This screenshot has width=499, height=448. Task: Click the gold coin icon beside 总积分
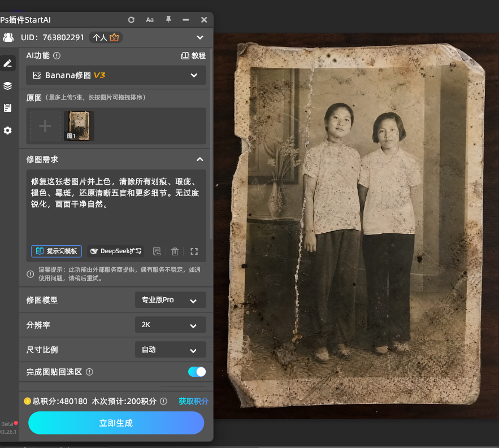[27, 401]
